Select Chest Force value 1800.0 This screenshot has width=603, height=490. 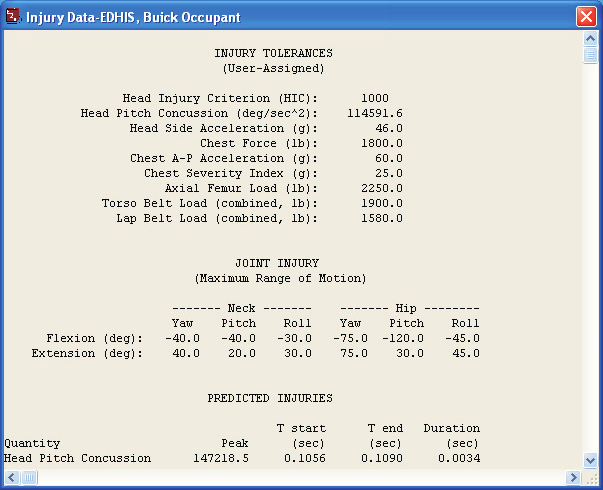point(382,143)
